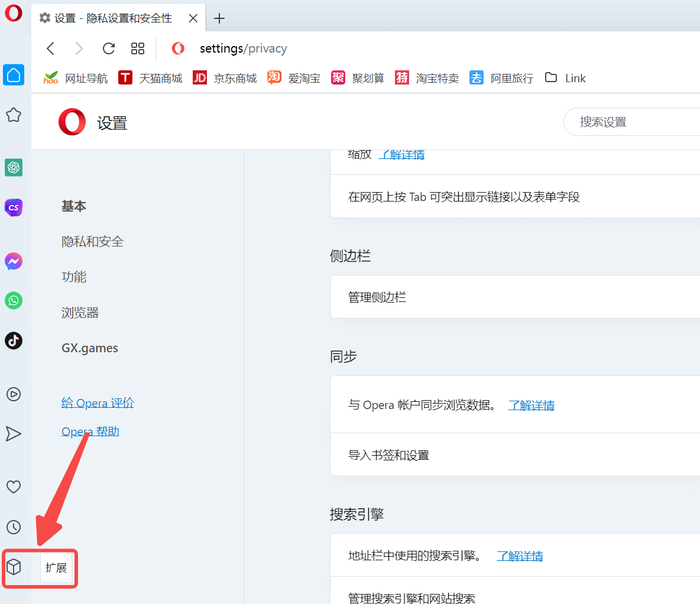This screenshot has width=700, height=604.
Task: Launch the TikTok sidebar panel
Action: click(14, 340)
